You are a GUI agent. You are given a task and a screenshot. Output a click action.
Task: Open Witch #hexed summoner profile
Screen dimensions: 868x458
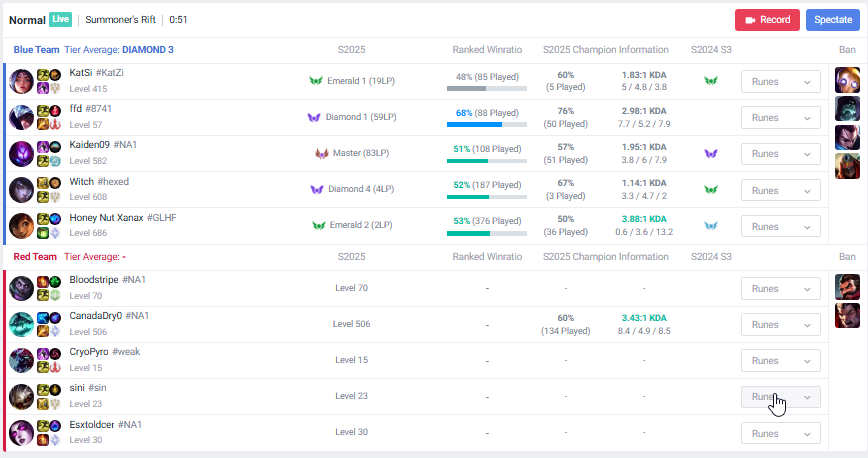[99, 182]
